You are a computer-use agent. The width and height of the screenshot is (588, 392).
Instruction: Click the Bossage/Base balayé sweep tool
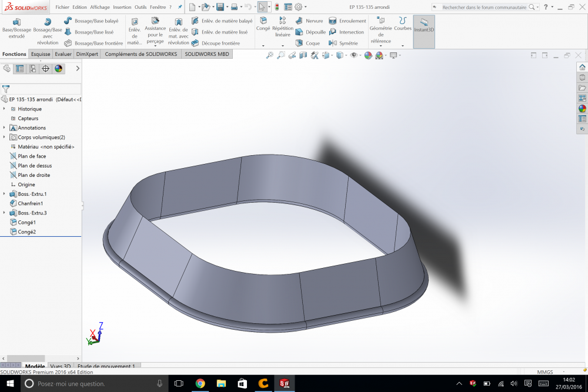click(91, 21)
